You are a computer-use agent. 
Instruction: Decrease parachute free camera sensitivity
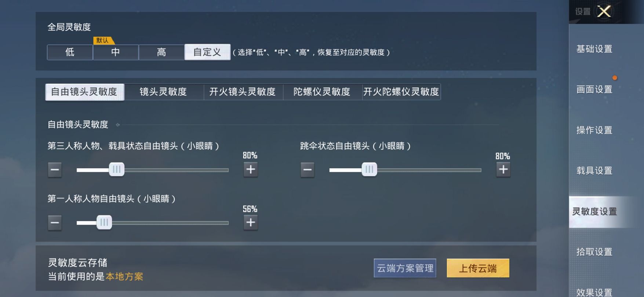pyautogui.click(x=308, y=170)
